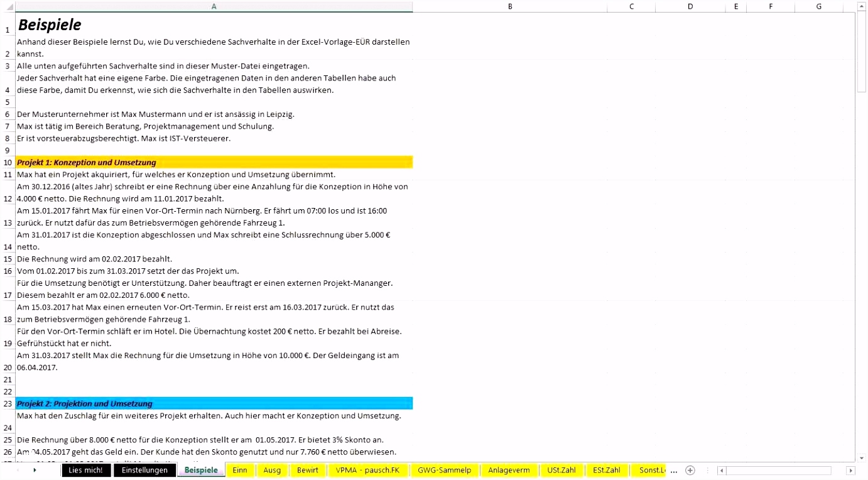The height and width of the screenshot is (480, 868).
Task: Click horizontal scrollbar right arrow
Action: point(851,470)
